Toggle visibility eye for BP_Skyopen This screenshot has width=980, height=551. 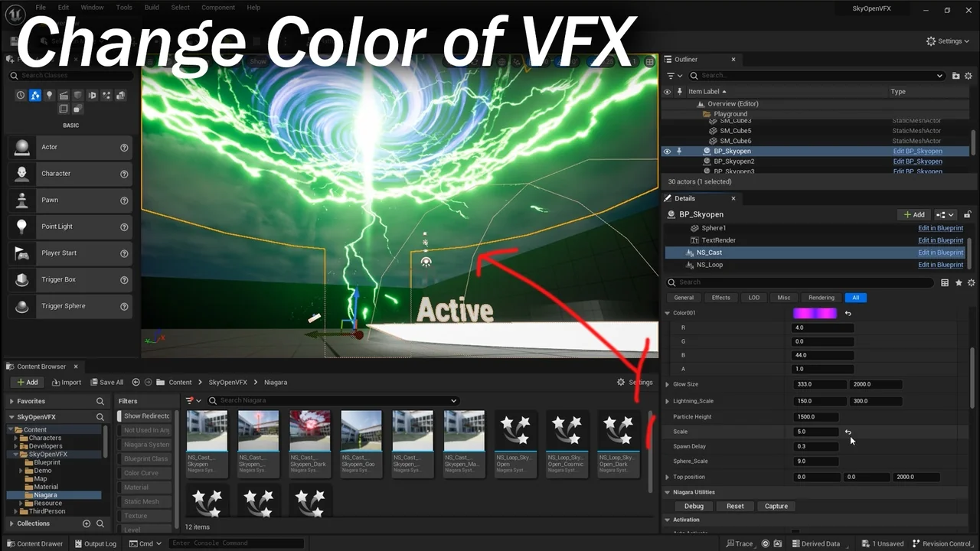pos(667,152)
